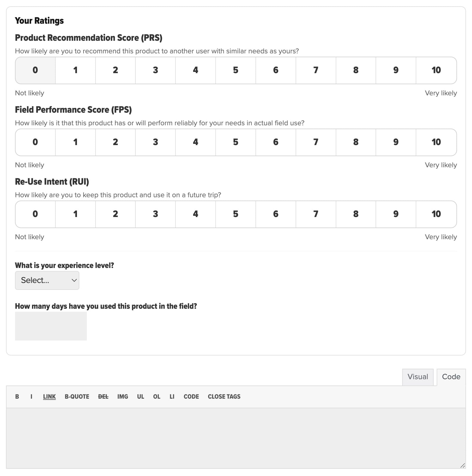Toggle bold formatting in the editor
This screenshot has height=476, width=472.
click(17, 396)
